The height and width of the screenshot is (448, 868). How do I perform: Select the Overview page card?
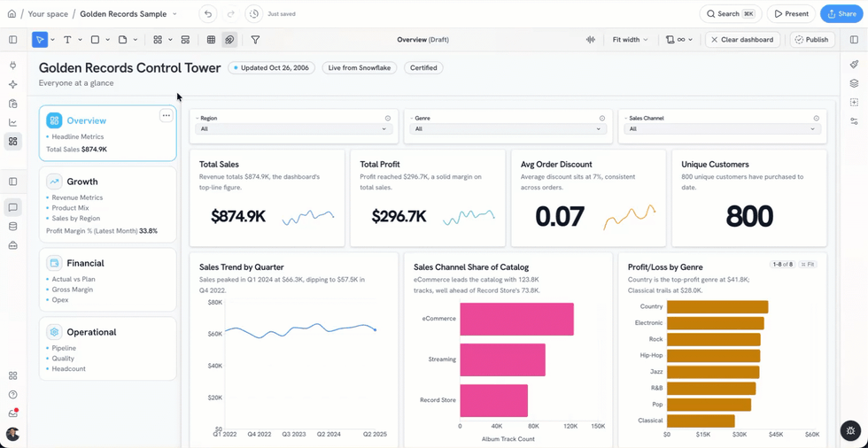click(108, 134)
